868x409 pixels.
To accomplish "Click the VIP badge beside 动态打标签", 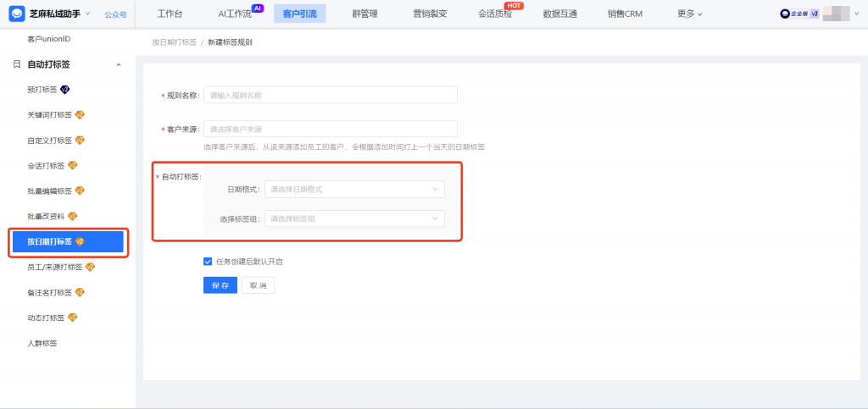I will click(72, 318).
